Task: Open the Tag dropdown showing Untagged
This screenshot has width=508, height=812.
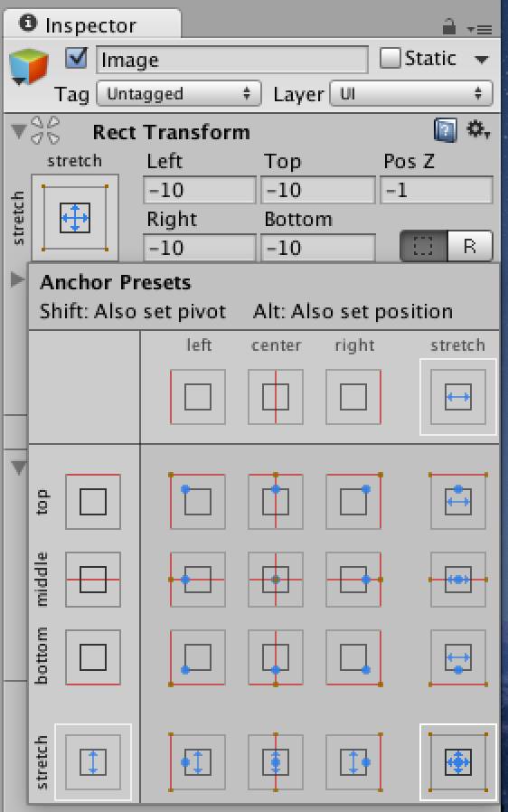Action: (x=179, y=94)
